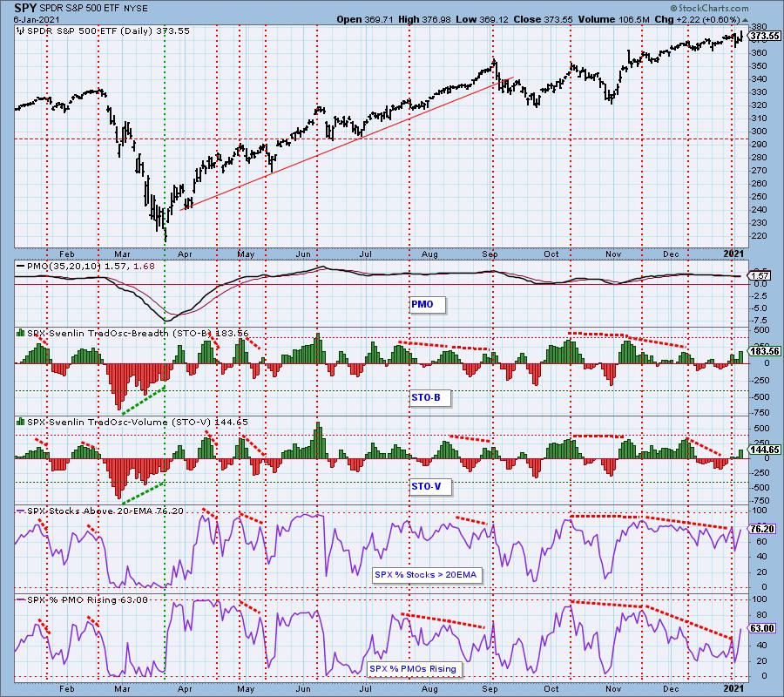Image resolution: width=784 pixels, height=697 pixels.
Task: Click the histogram icon beside the STO-V legend
Action: (21, 422)
